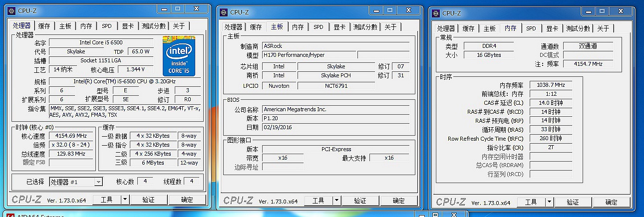Open 测试分数 tab in memory window
Screen dimensions: 644x217
tap(578, 28)
